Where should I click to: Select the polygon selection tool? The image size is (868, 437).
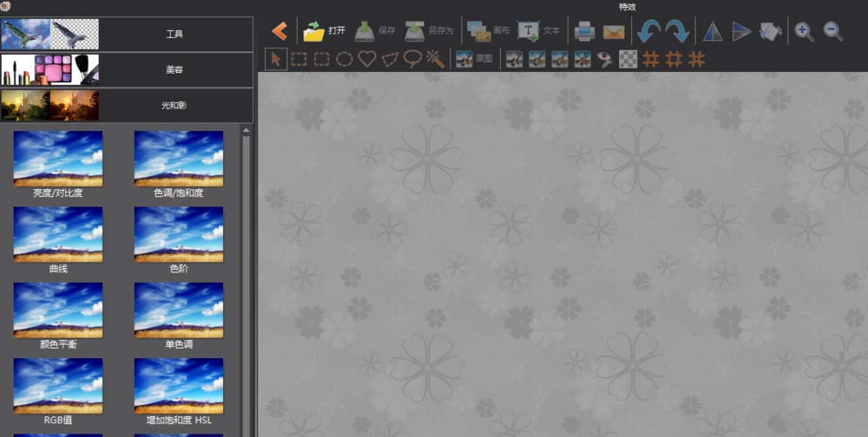pos(391,60)
